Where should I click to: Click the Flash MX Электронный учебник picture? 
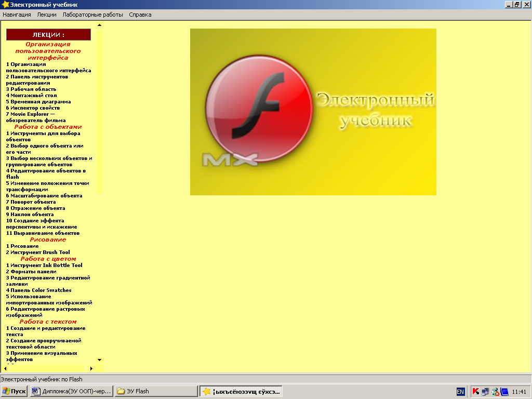[x=313, y=112]
